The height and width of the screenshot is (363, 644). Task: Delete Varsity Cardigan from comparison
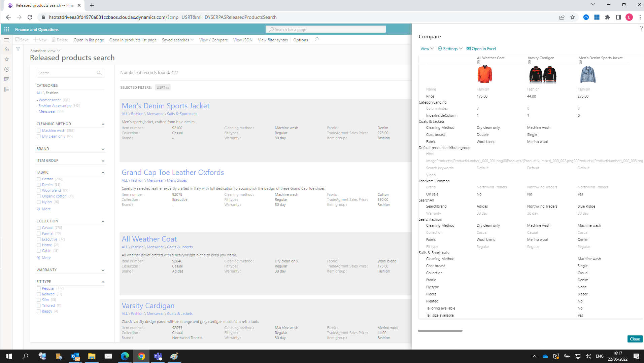529,62
